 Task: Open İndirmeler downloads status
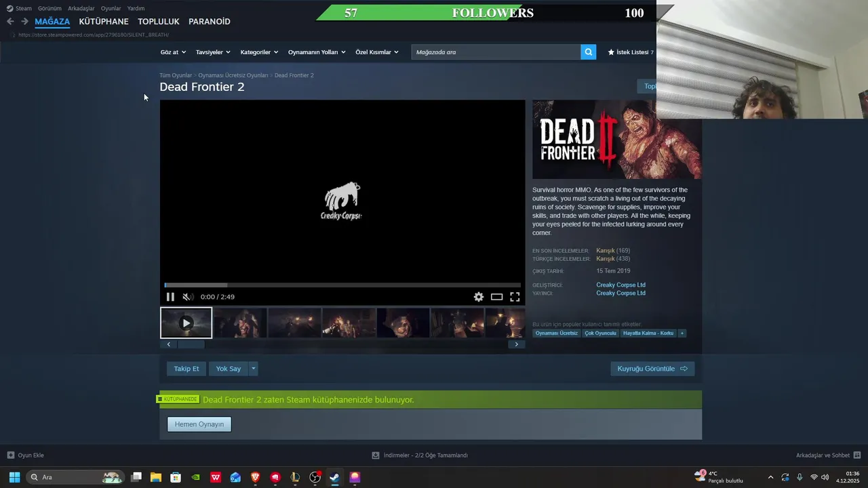(x=420, y=455)
